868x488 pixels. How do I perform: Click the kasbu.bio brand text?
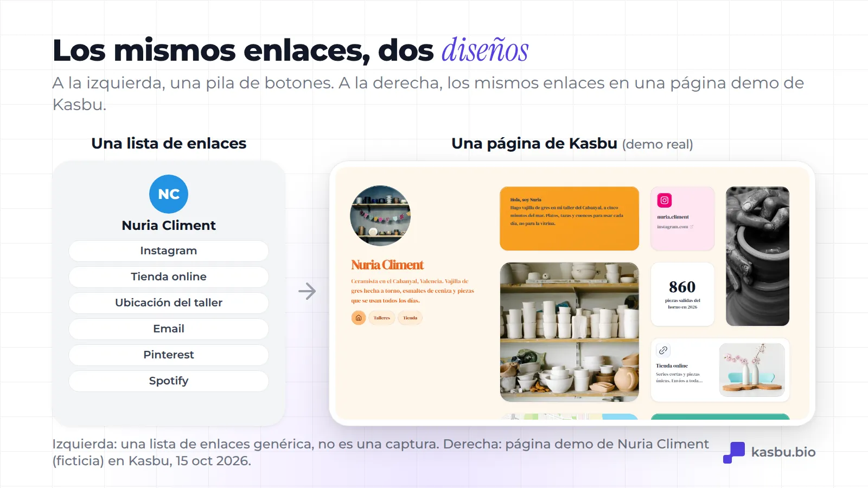783,452
